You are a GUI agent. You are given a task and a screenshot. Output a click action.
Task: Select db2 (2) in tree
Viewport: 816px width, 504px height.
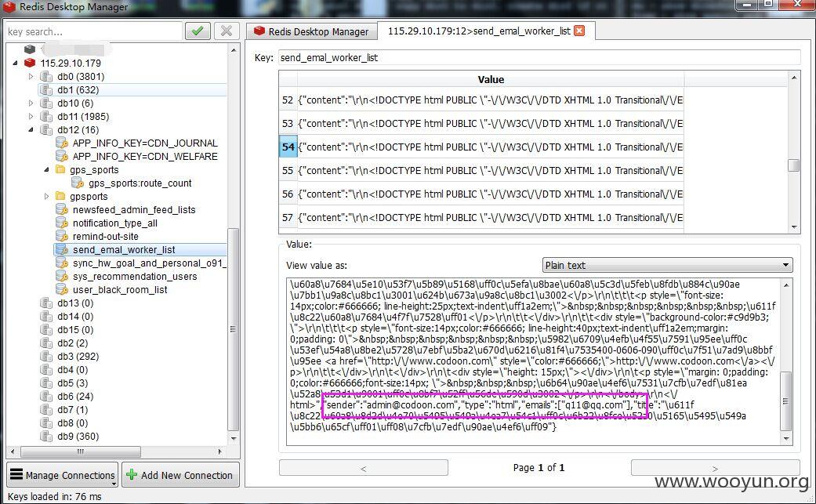72,343
